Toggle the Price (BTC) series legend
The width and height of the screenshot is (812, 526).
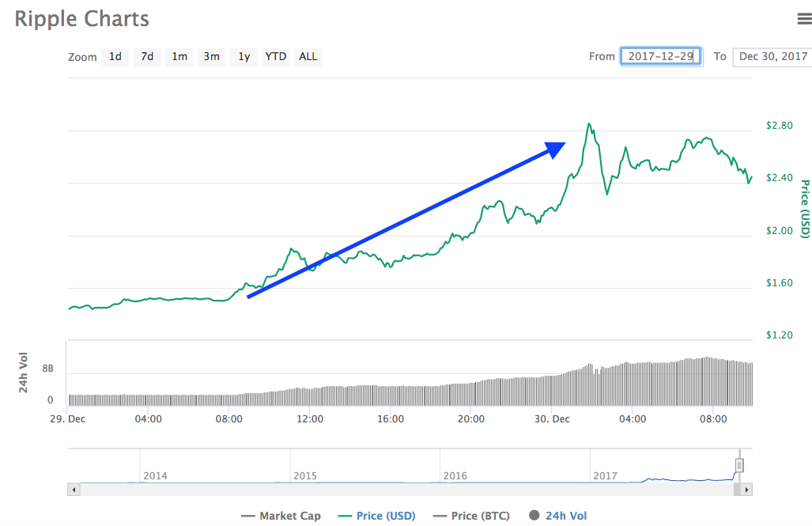471,516
